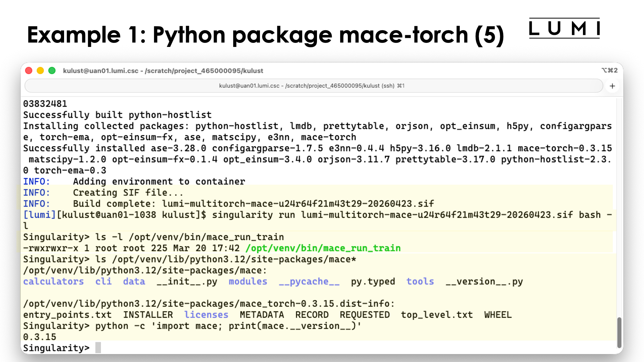This screenshot has width=644, height=362.
Task: Click the green maximize traffic light
Action: [52, 71]
